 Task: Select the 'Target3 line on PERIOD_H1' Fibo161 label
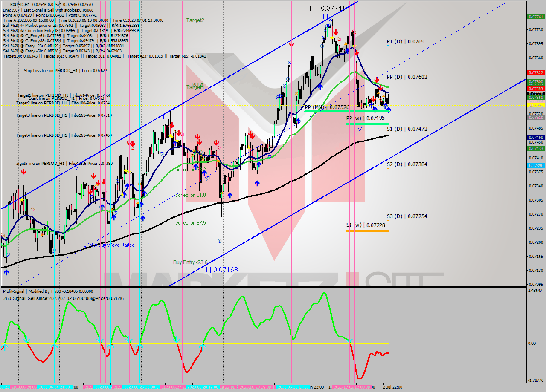pos(64,115)
